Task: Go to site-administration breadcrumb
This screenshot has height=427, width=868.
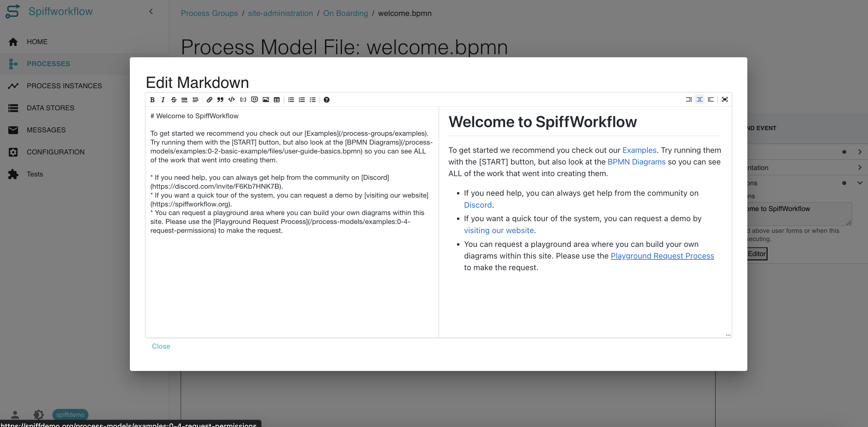Action: pos(280,13)
